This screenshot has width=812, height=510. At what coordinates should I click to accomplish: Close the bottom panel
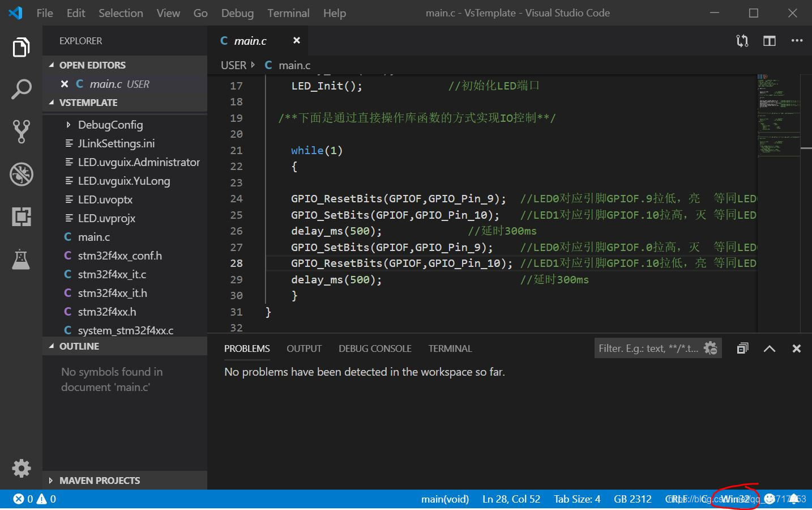coord(796,348)
